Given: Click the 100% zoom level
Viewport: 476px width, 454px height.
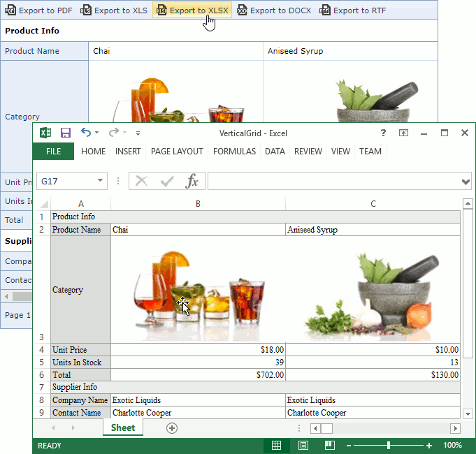Looking at the screenshot, I should click(x=452, y=445).
